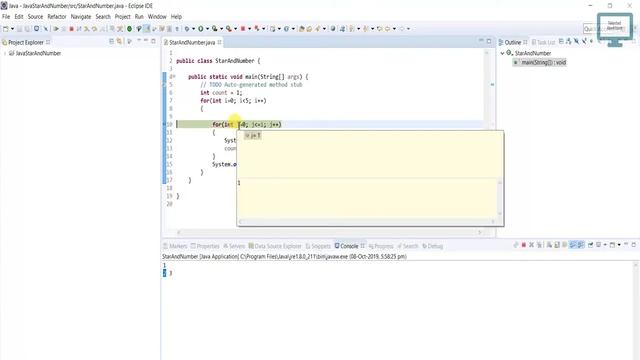
Task: Open the New file dropdown arrow
Action: tap(12, 29)
